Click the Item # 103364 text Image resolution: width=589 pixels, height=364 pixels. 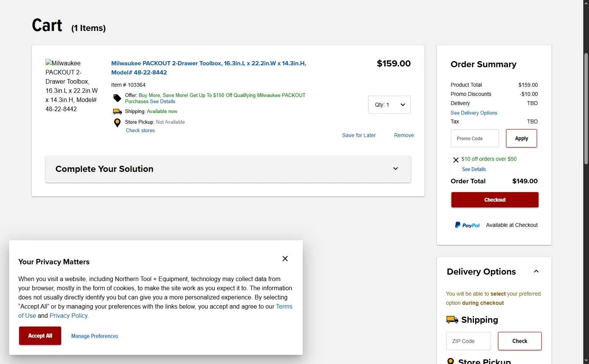click(x=128, y=85)
